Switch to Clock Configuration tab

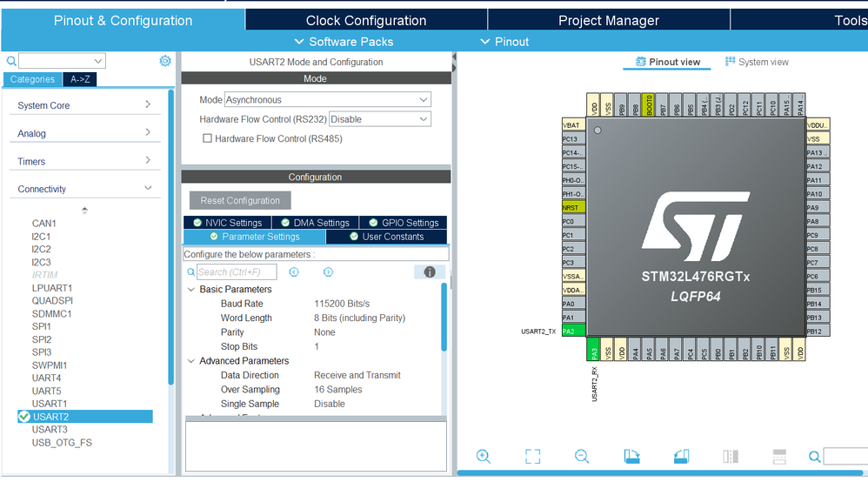(x=366, y=21)
